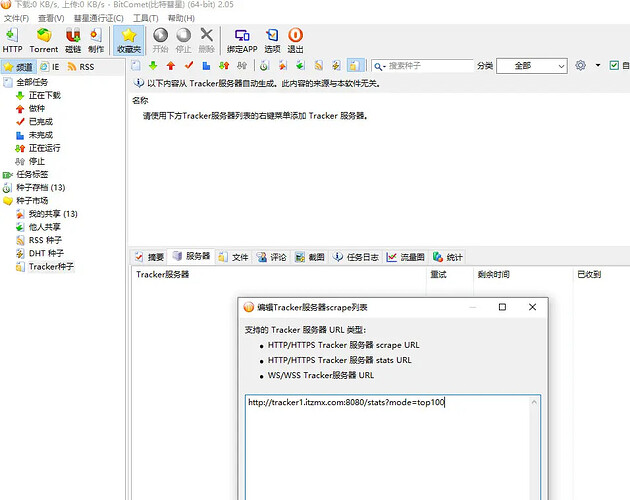
Task: Open the 流量图 traffic tab
Action: 405,257
